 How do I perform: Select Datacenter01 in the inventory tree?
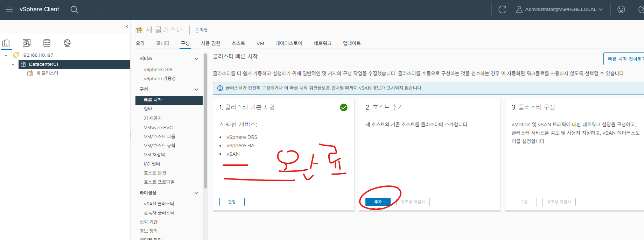coord(43,64)
